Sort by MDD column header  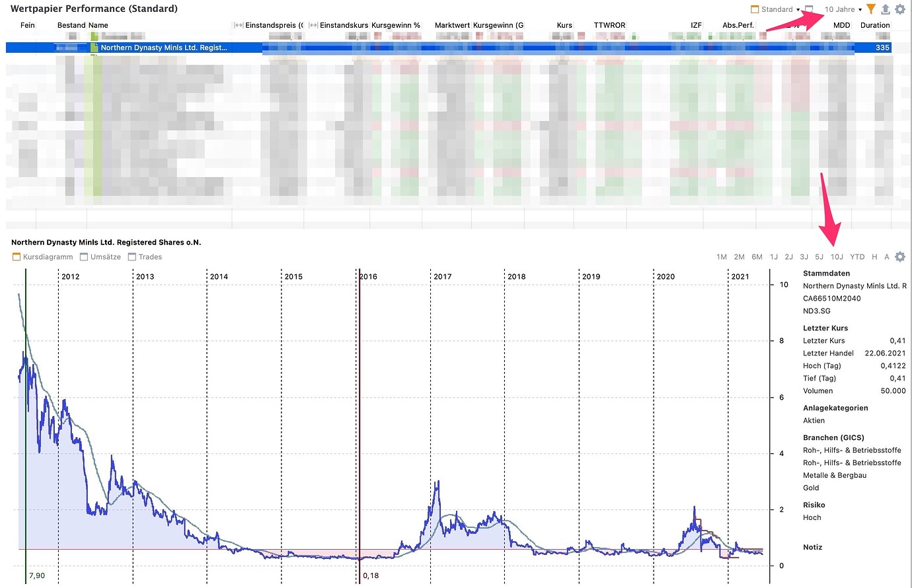[841, 25]
